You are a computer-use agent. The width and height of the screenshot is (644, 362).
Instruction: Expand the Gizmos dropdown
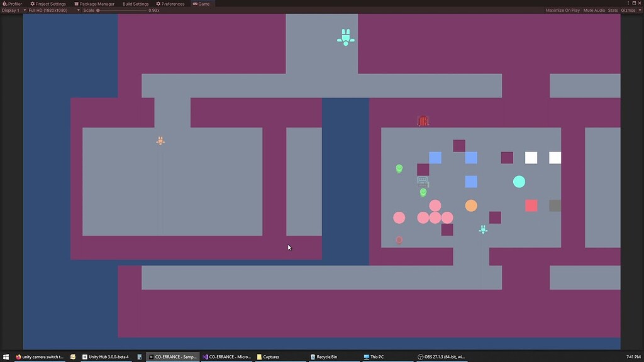tap(629, 10)
